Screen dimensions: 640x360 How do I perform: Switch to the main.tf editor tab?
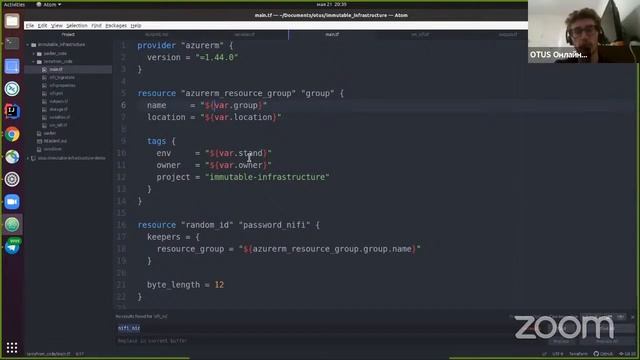332,35
